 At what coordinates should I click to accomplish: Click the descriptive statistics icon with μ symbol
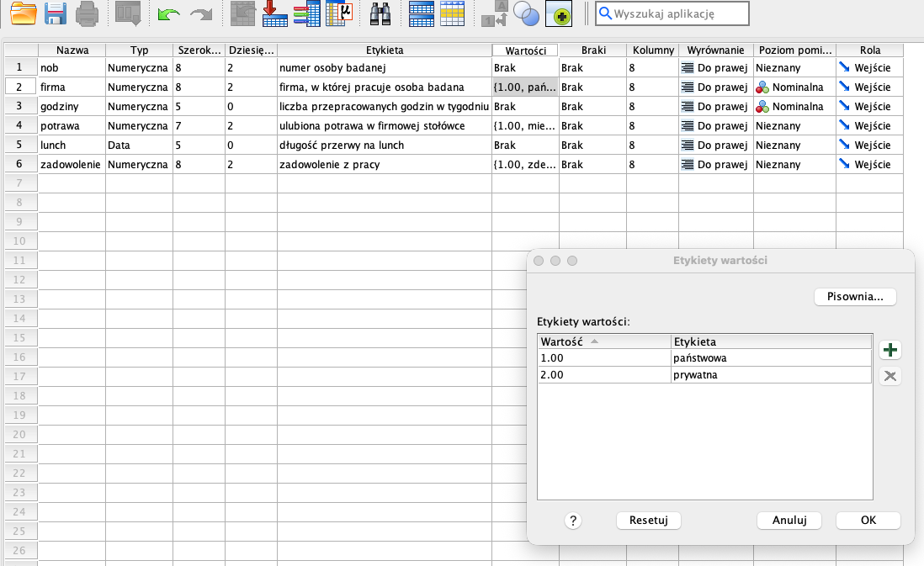339,13
